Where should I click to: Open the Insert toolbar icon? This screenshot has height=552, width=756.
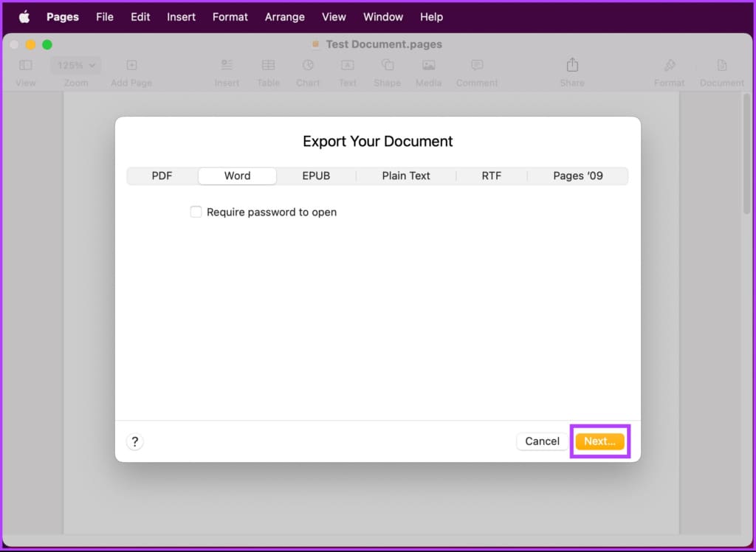click(x=227, y=65)
